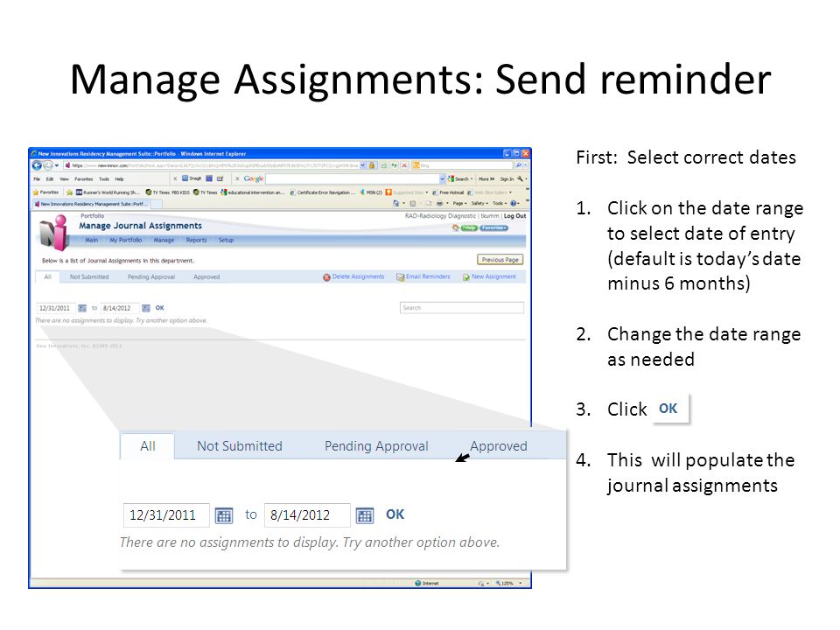
Task: Expand the Tools dropdown in command bar
Action: click(x=499, y=204)
